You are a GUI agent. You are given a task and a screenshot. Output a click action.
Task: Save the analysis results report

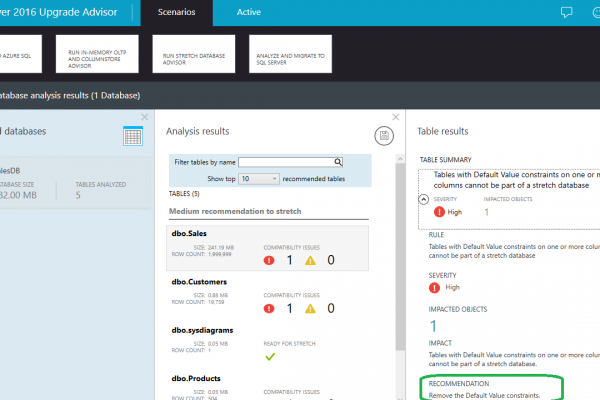pos(384,136)
